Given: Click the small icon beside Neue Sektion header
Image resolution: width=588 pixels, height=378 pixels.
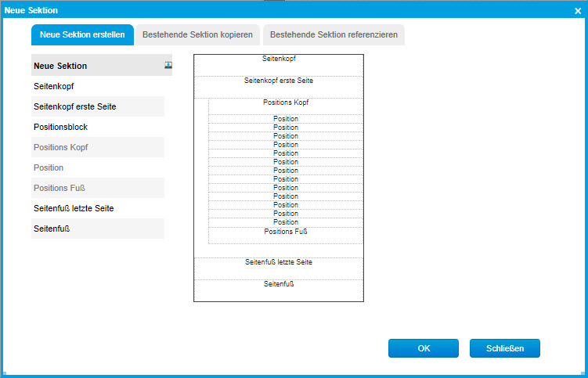Looking at the screenshot, I should [x=168, y=66].
